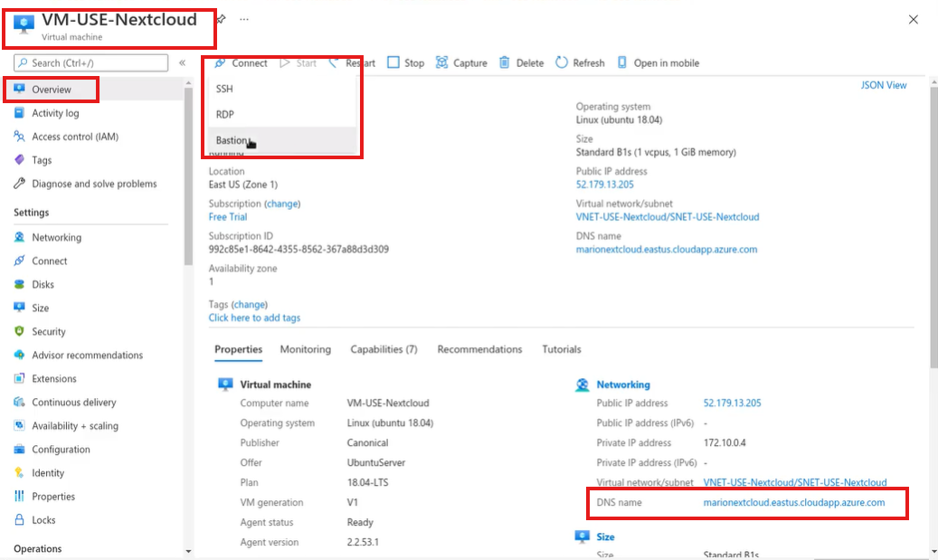Click the Identity key icon
This screenshot has height=560, width=938.
19,472
